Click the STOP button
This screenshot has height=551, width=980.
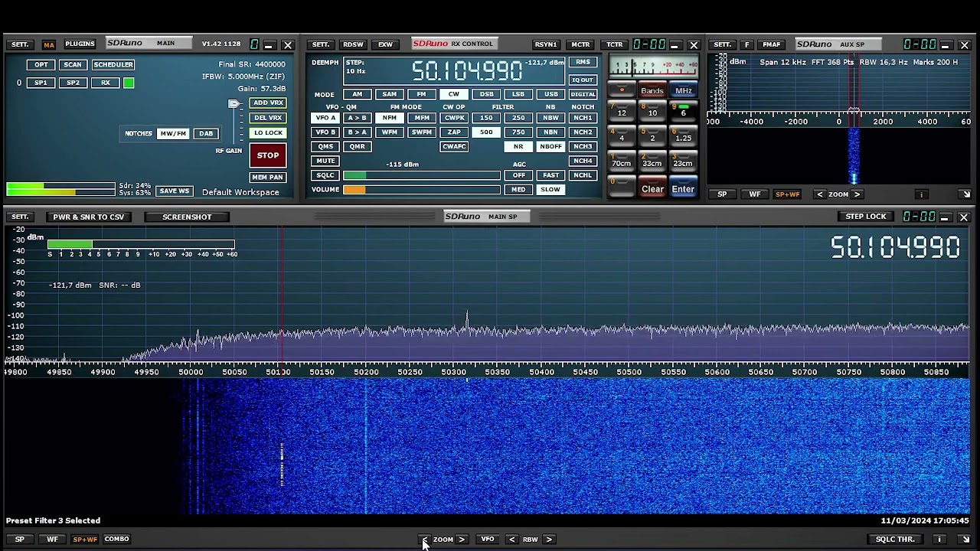click(x=268, y=155)
